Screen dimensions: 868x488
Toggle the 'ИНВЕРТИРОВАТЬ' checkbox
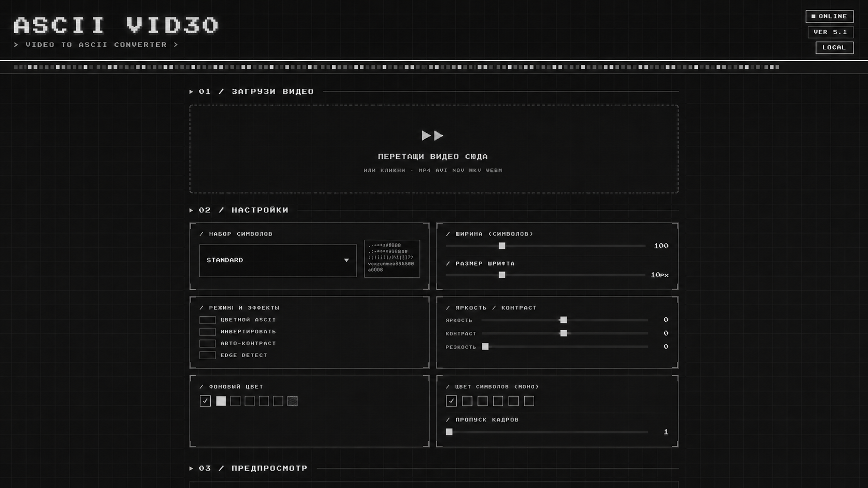pos(207,332)
